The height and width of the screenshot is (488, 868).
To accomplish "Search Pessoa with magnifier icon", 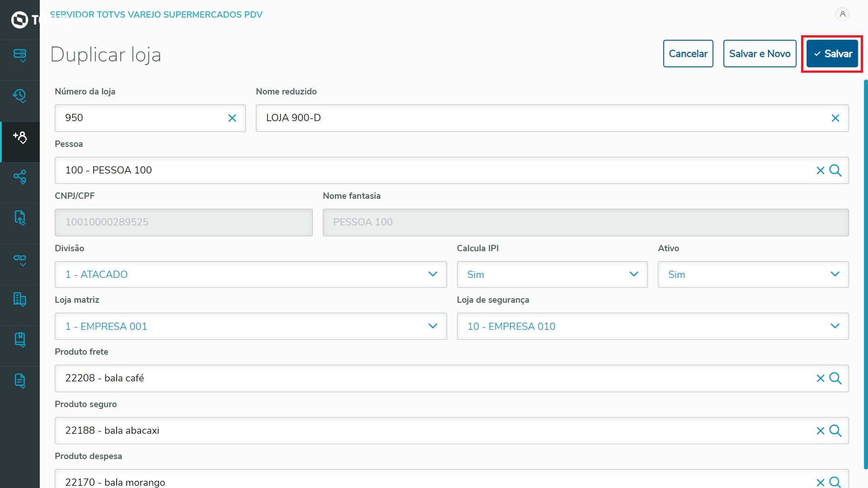I will click(x=835, y=170).
